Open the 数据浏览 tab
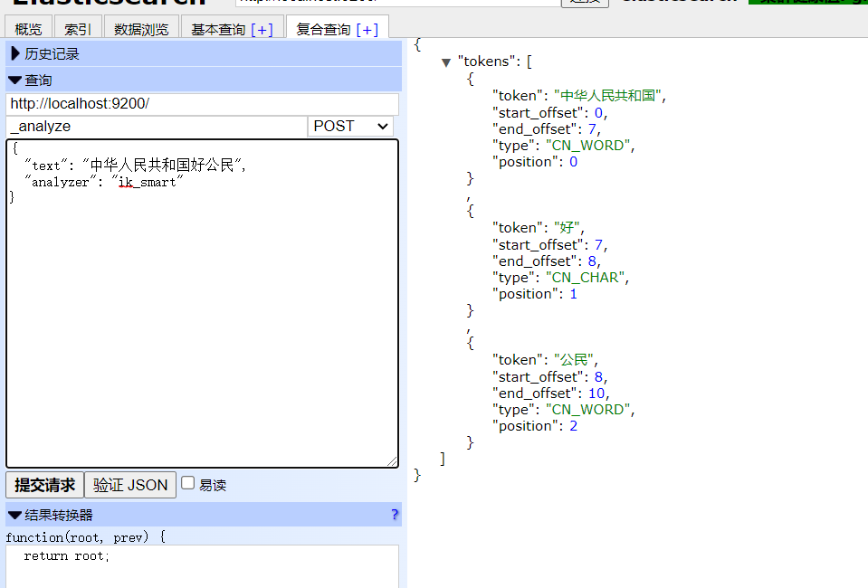Viewport: 868px width, 588px height. click(141, 28)
